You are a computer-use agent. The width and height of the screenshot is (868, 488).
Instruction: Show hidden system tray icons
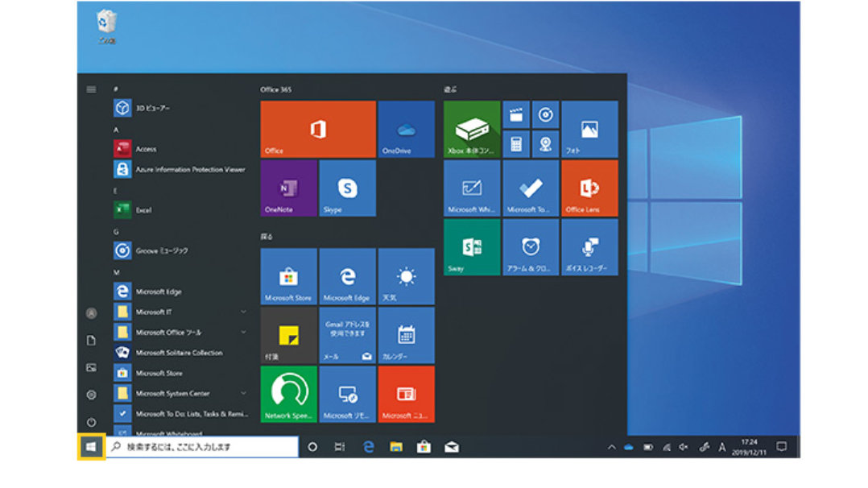click(x=611, y=447)
